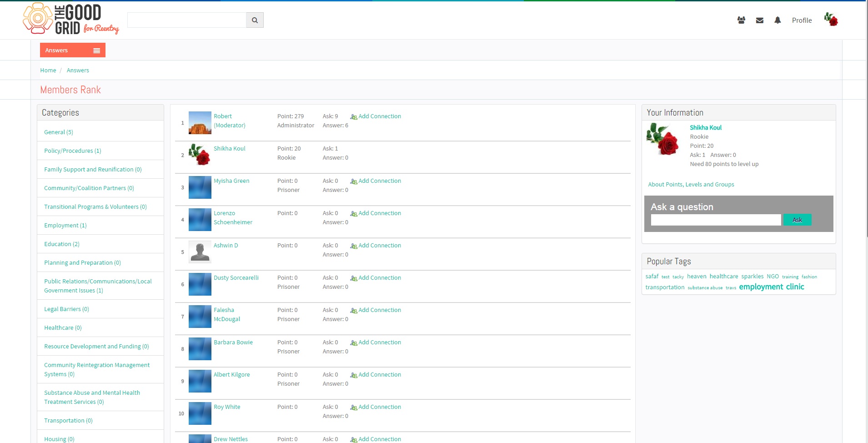868x443 pixels.
Task: Open the messages envelope icon
Action: (x=759, y=20)
